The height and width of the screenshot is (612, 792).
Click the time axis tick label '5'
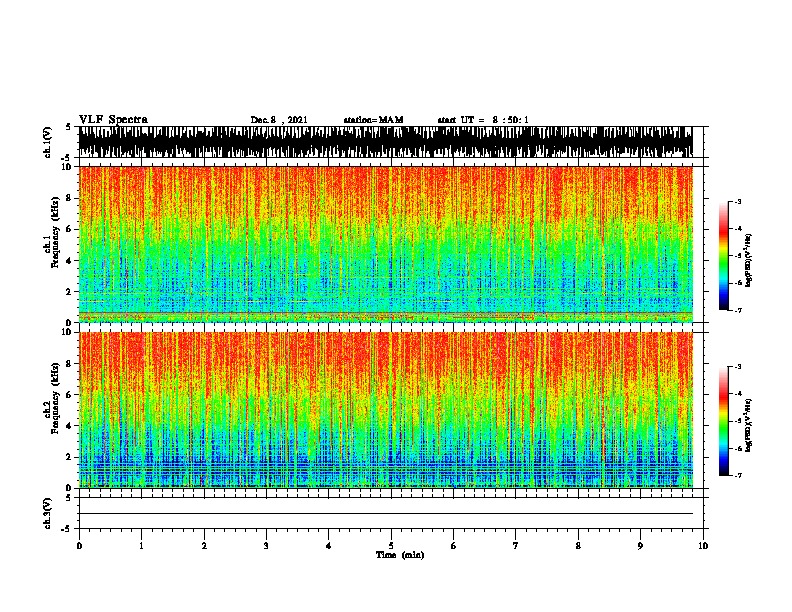click(x=391, y=545)
